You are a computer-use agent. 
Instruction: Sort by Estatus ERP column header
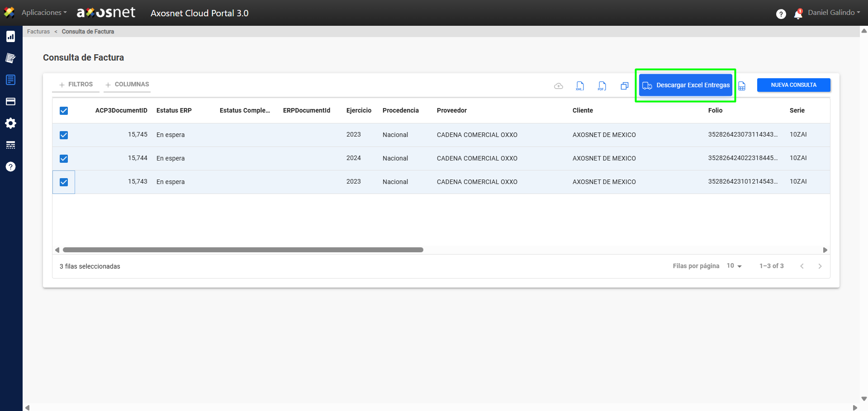(174, 110)
